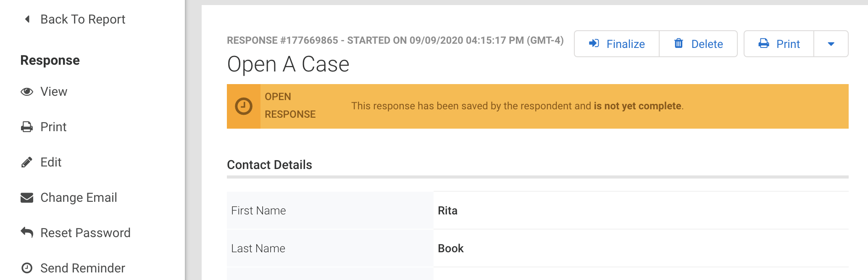Open the View response menu item
The height and width of the screenshot is (280, 868).
[54, 92]
